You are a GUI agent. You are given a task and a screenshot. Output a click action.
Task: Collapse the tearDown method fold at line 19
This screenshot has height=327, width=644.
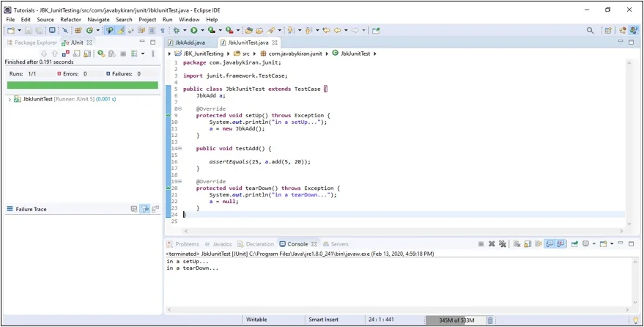click(180, 181)
